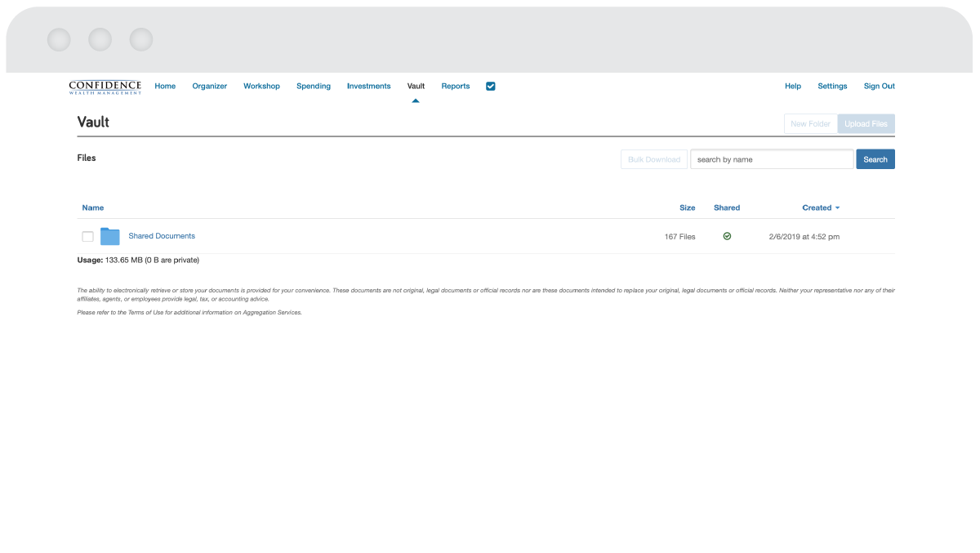Screen dimensions: 980x553
Task: Open the Home tab
Action: pos(165,86)
